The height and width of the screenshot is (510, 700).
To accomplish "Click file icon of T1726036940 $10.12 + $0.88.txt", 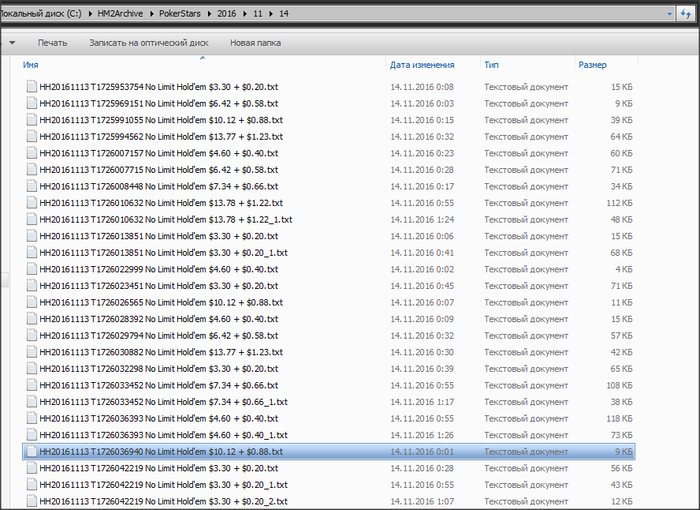I will coord(31,451).
